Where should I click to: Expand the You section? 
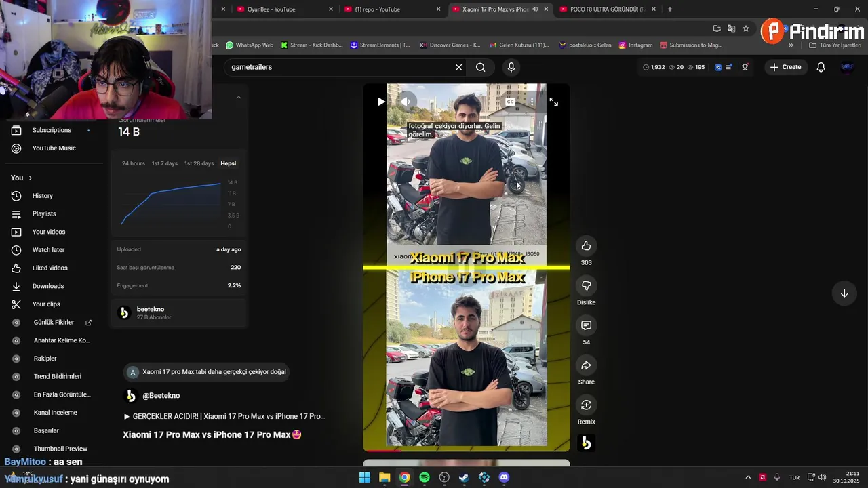[22, 178]
